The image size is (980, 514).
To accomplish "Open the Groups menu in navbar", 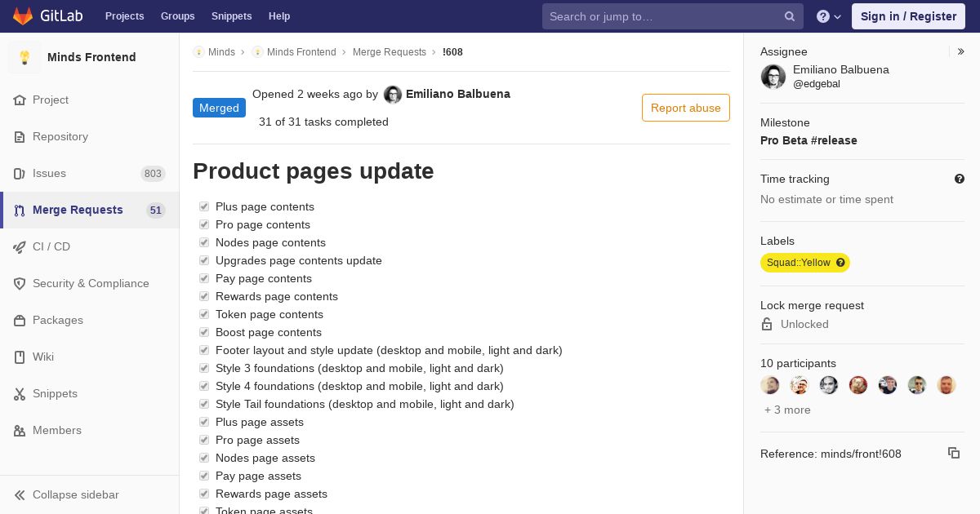I will pos(177,16).
